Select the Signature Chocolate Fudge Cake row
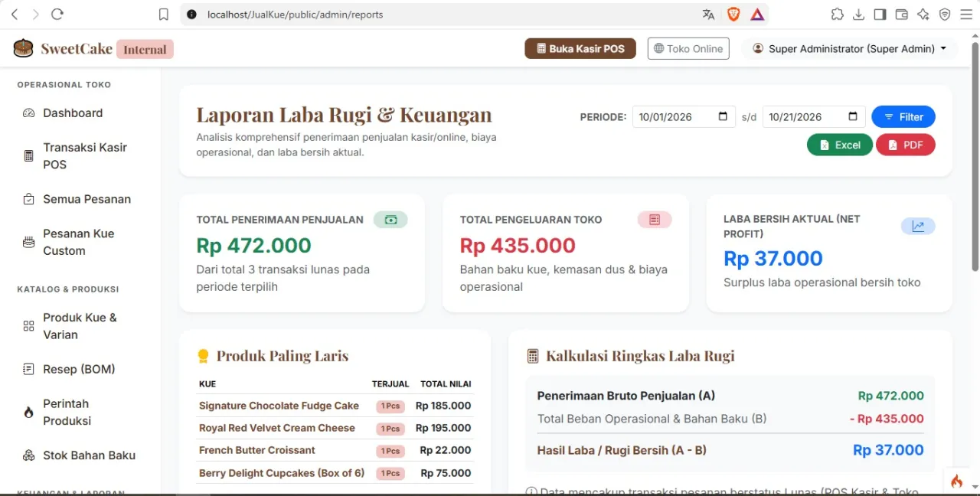The image size is (980, 496). (335, 406)
